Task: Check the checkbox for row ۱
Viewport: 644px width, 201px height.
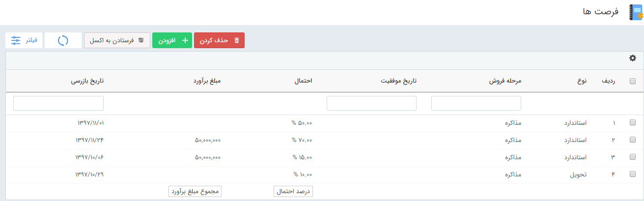Action: coord(633,122)
